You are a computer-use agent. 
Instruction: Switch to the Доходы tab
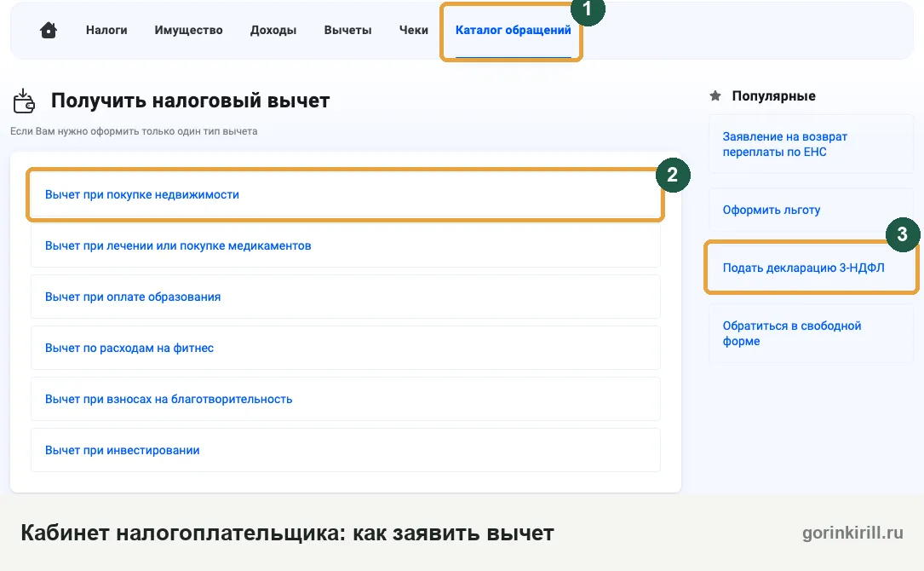[x=273, y=30]
